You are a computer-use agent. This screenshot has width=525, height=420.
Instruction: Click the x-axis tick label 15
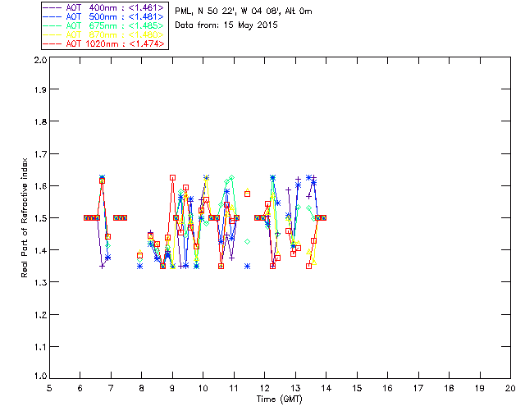coord(357,388)
